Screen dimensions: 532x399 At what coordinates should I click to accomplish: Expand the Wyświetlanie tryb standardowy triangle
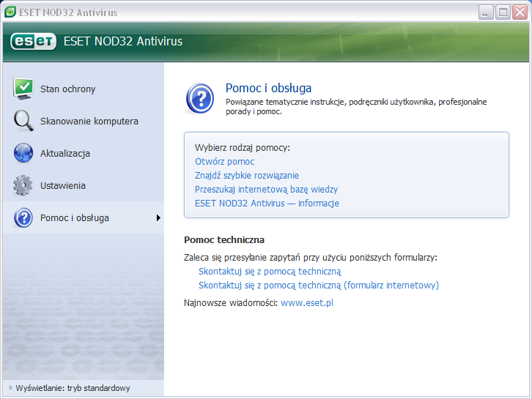point(10,387)
